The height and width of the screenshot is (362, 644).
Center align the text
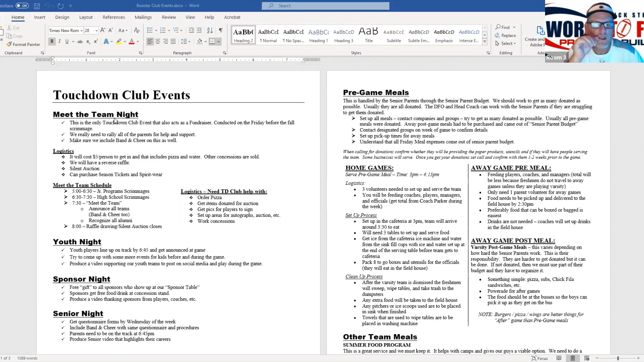158,42
